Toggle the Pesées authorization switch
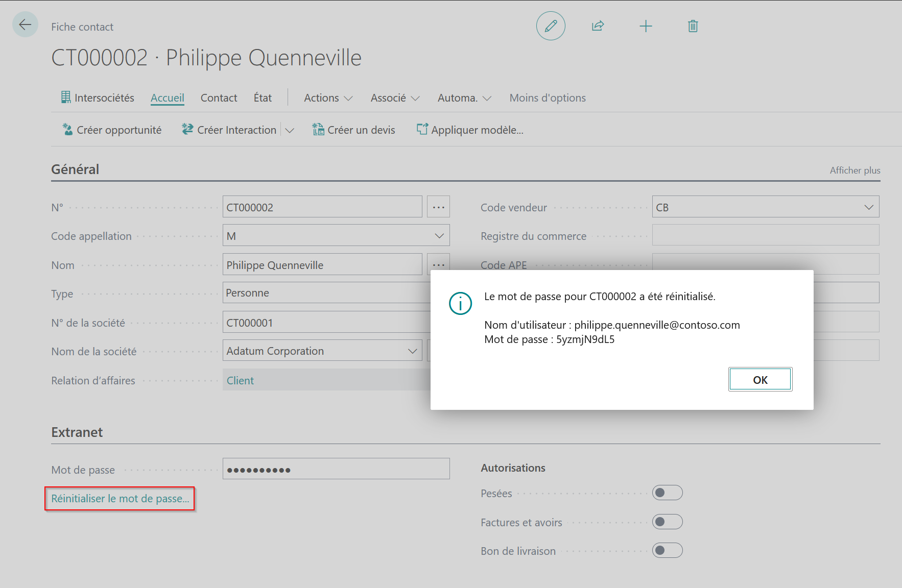 pos(667,493)
